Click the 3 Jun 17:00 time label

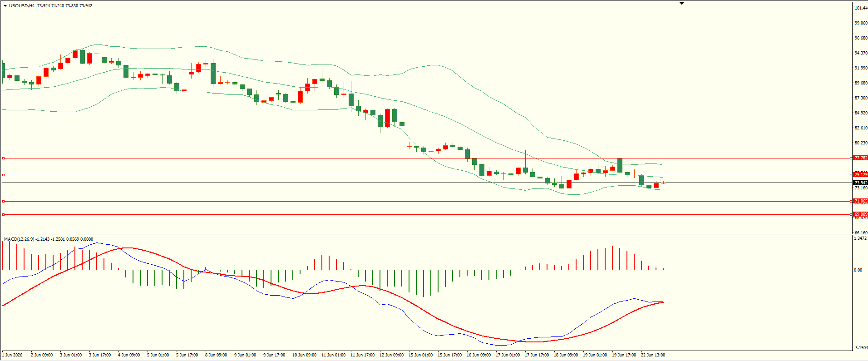click(100, 355)
